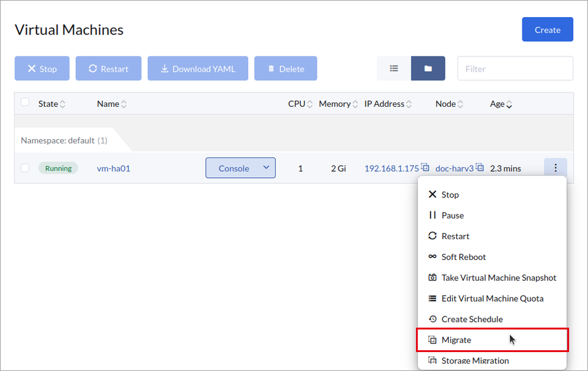Image resolution: width=588 pixels, height=371 pixels.
Task: Click the Download YAML button
Action: coord(198,68)
